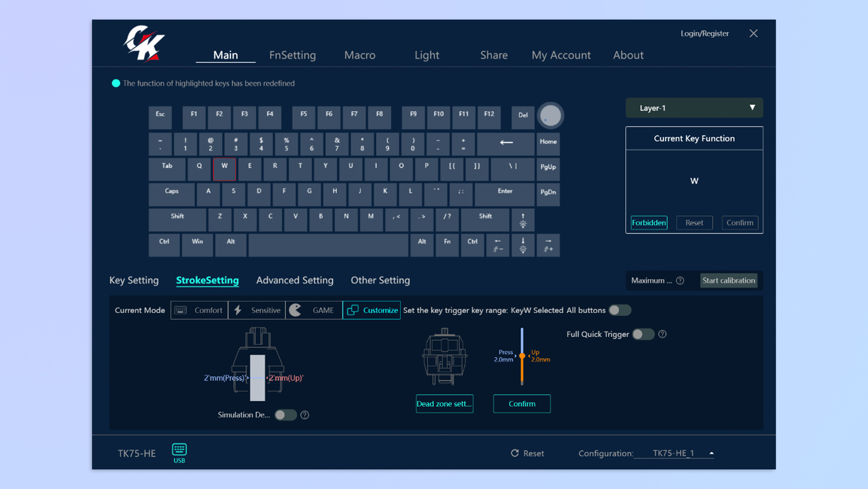The image size is (868, 489).
Task: Select the Comfort mode keyboard icon
Action: 180,310
